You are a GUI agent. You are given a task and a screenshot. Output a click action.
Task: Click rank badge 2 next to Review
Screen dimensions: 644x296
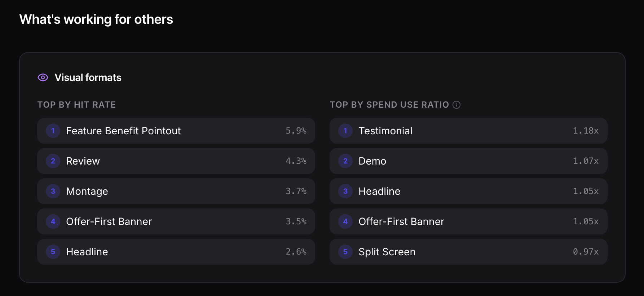tap(53, 161)
